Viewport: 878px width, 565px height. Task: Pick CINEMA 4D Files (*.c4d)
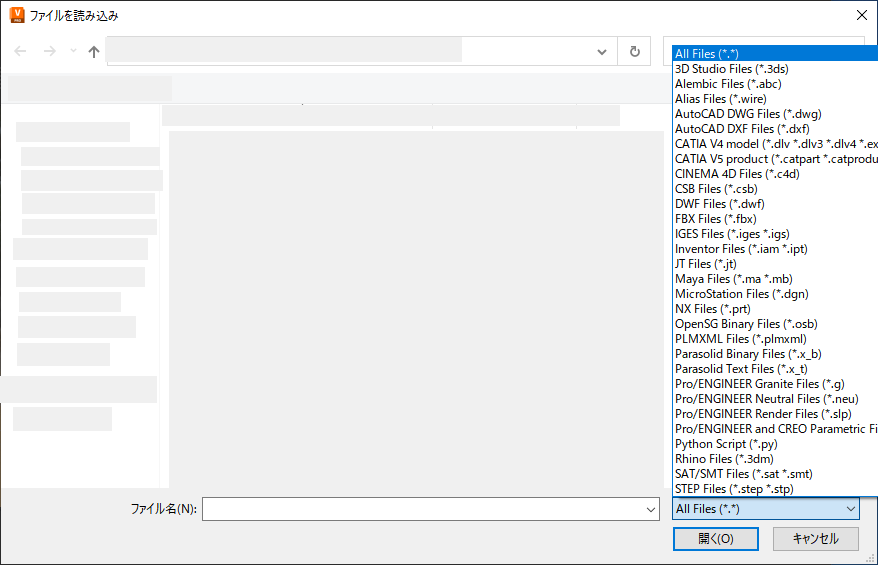[775, 174]
